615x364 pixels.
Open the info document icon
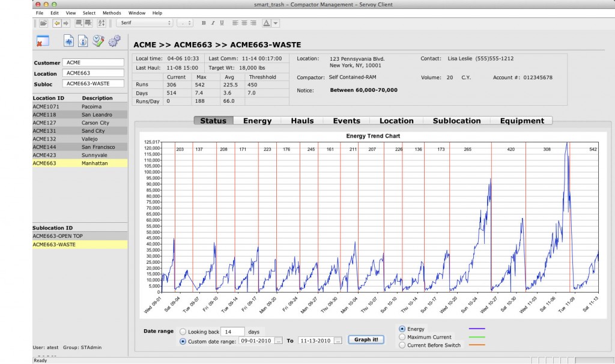[83, 41]
